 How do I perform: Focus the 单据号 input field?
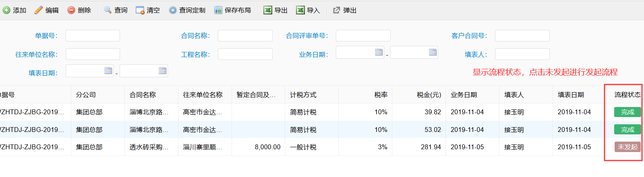pyautogui.click(x=93, y=35)
